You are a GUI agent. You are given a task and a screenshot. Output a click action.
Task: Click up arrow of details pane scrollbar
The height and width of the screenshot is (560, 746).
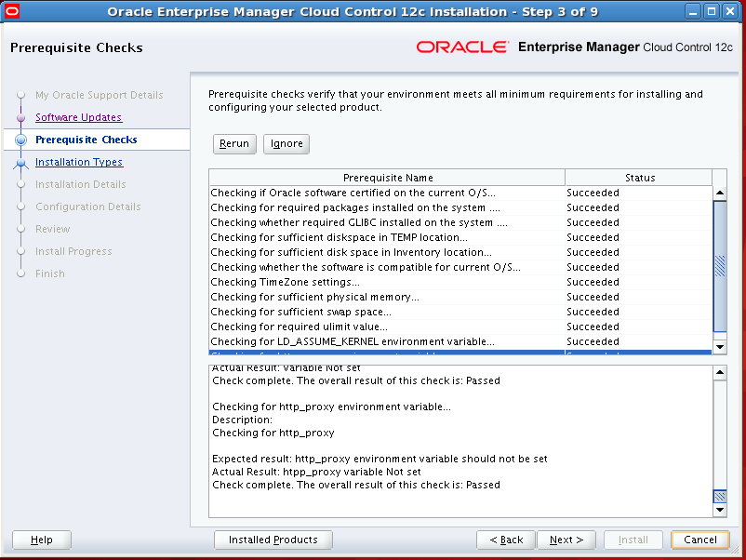(720, 372)
